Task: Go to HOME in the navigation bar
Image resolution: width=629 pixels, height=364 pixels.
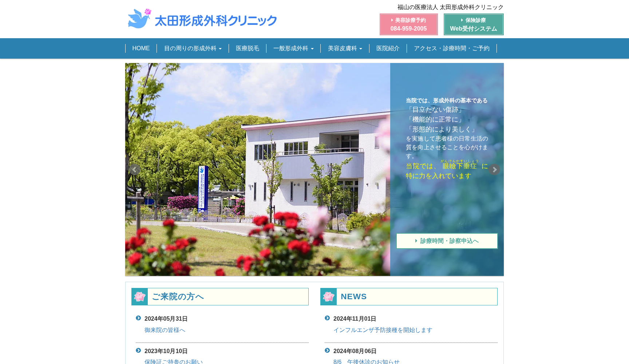Action: click(141, 48)
